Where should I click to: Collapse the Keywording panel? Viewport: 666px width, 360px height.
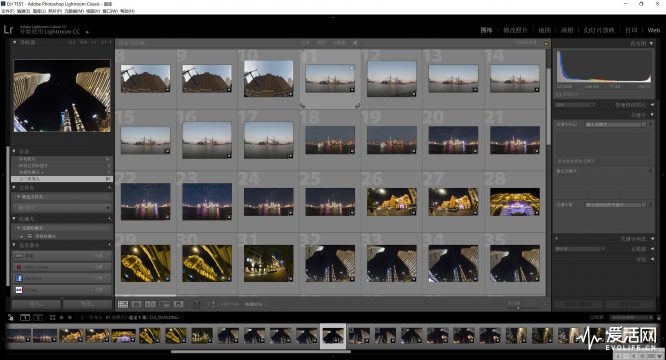point(652,115)
